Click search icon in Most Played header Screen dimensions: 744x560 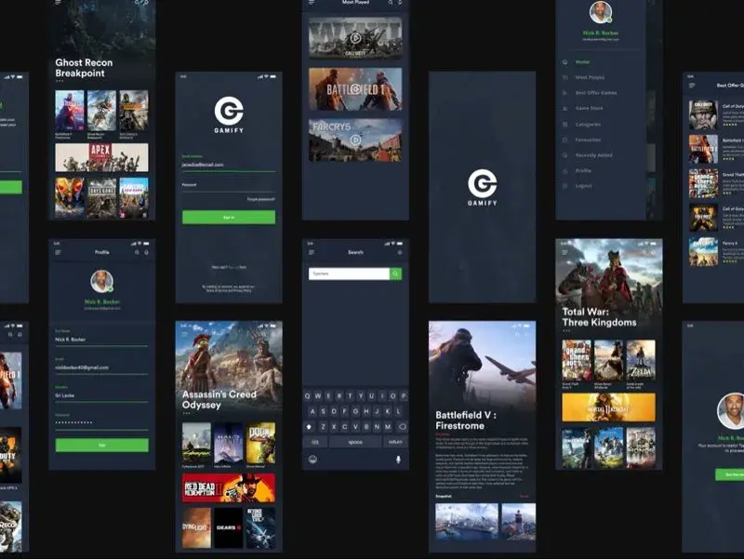[391, 3]
